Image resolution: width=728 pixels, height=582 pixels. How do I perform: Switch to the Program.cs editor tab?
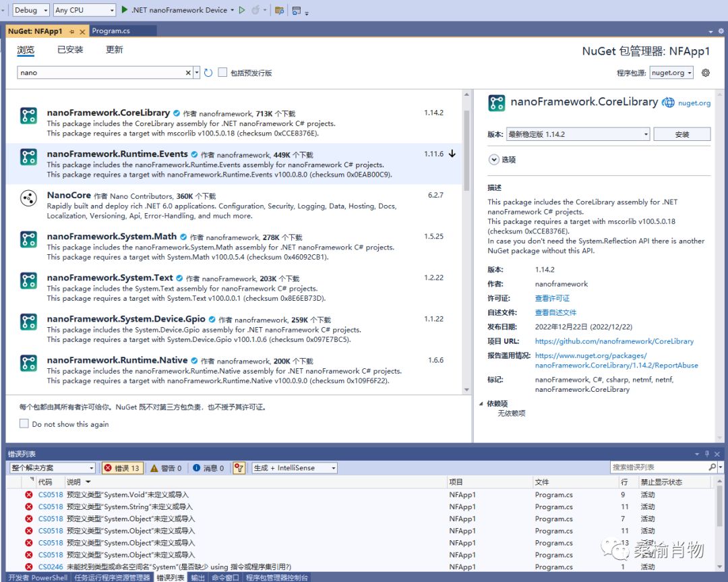pyautogui.click(x=111, y=31)
